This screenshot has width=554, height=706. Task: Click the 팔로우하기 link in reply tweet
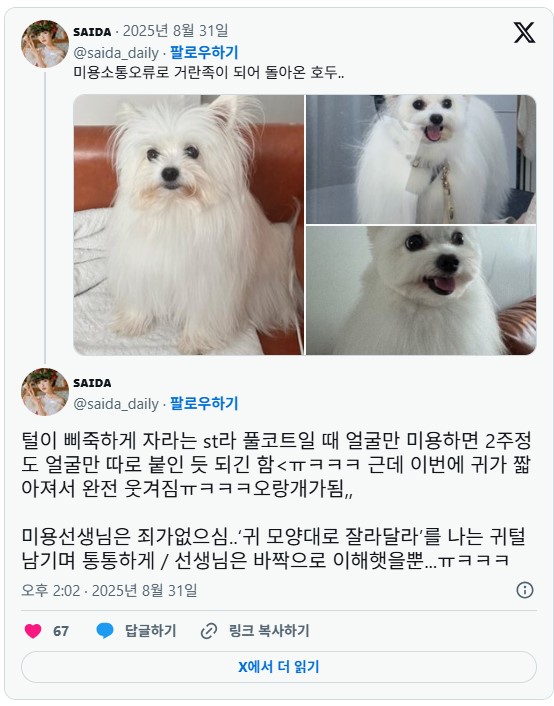[x=204, y=403]
